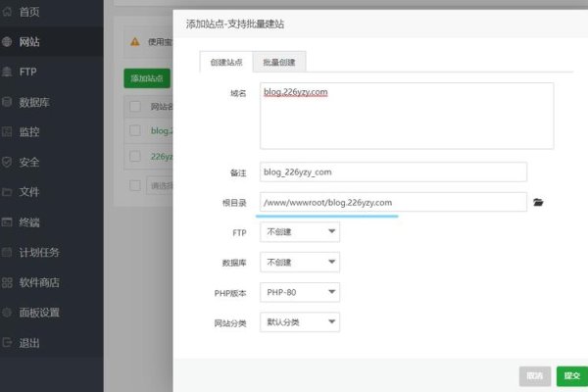Click the 安全 shield icon in sidebar

pyautogui.click(x=7, y=162)
